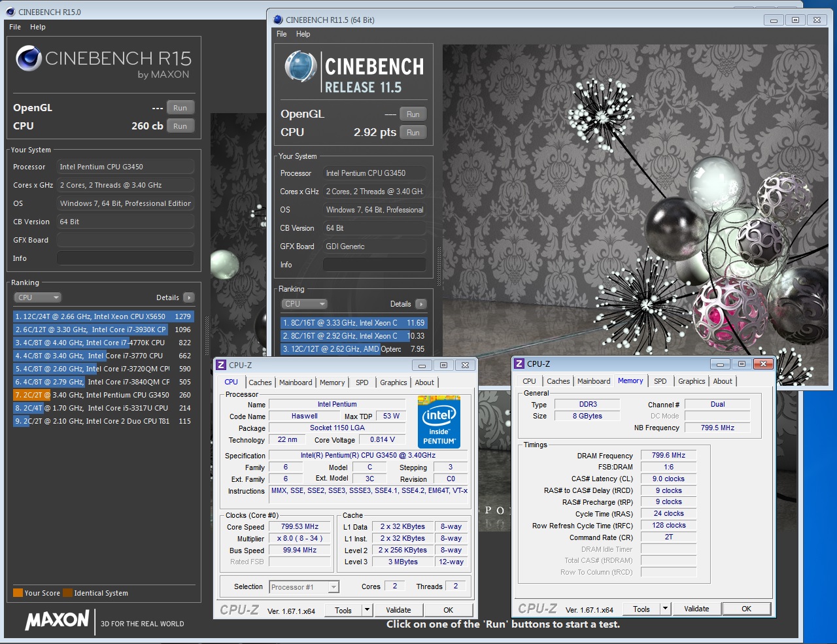Screen dimensions: 837x644
Task: Open Details arrow in R15 Ranking panel
Action: [189, 297]
